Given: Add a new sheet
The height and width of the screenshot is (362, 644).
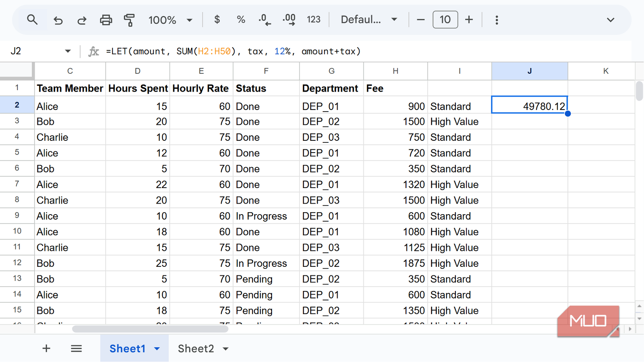Looking at the screenshot, I should 46,348.
